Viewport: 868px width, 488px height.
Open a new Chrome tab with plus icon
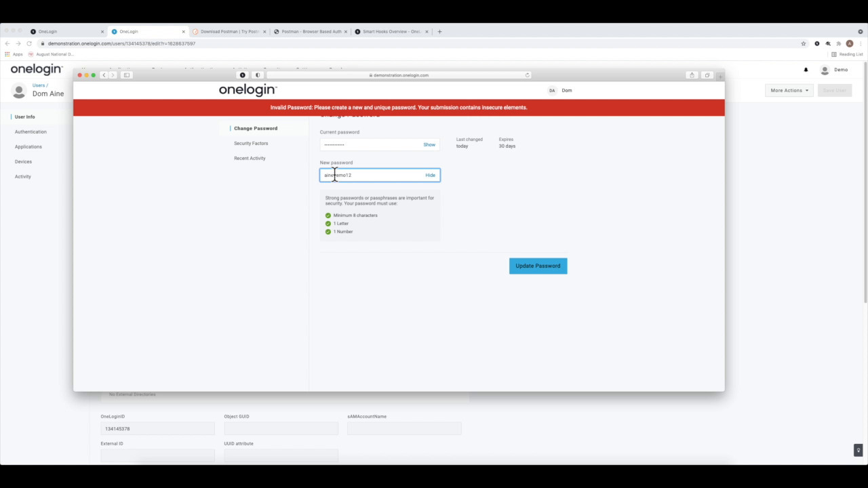coord(439,31)
